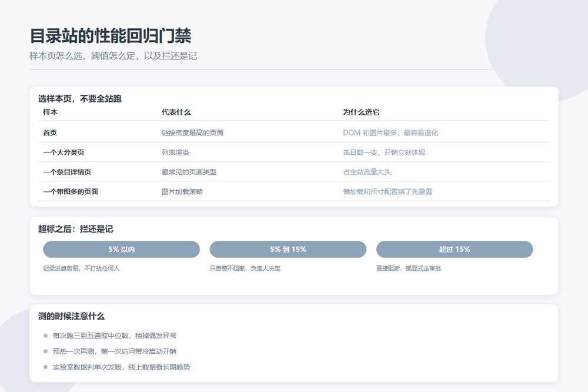Click the 超过 15% pill

pyautogui.click(x=455, y=250)
